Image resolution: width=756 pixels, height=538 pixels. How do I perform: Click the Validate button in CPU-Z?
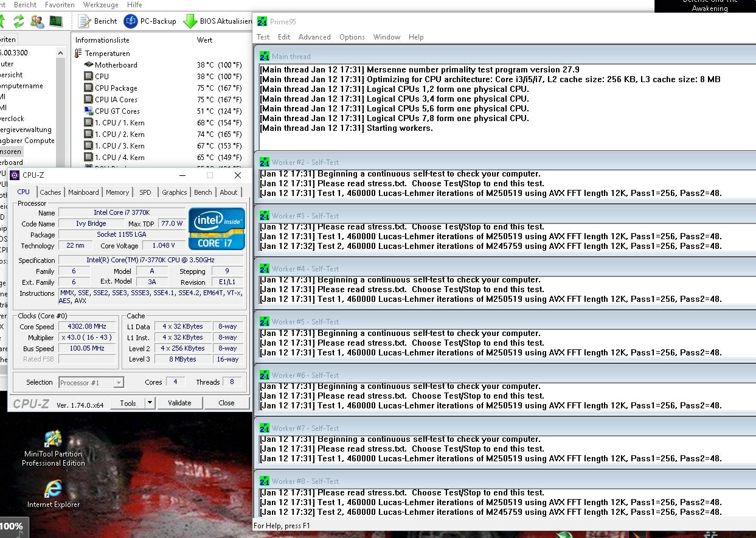click(x=179, y=403)
